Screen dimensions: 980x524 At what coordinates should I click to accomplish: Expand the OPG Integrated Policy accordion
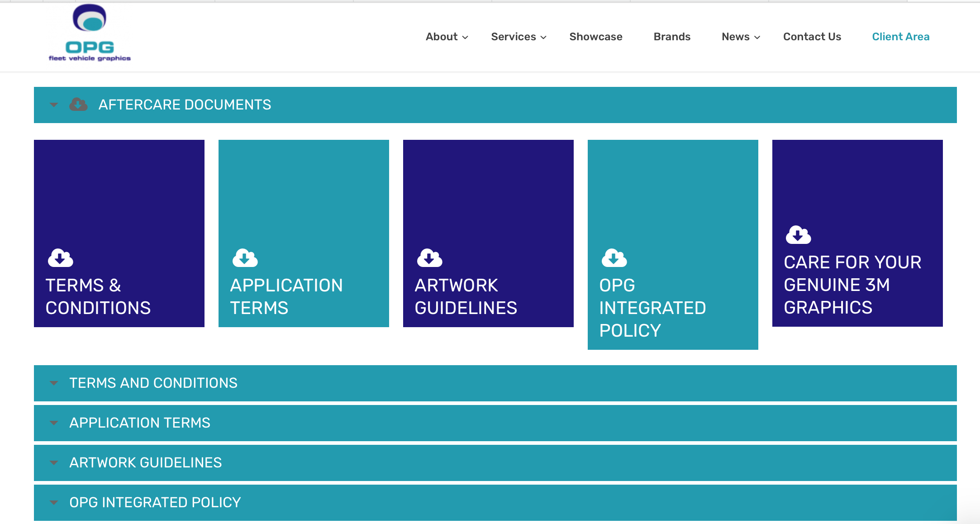(x=495, y=503)
